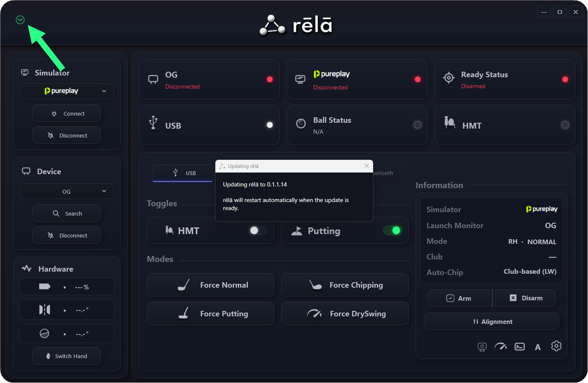
Task: Open the settings gear icon
Action: pos(556,346)
